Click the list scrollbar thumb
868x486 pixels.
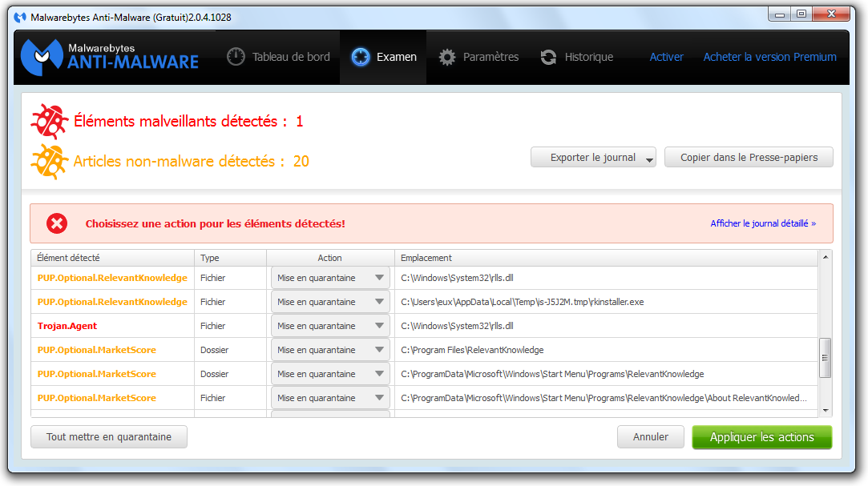826,358
